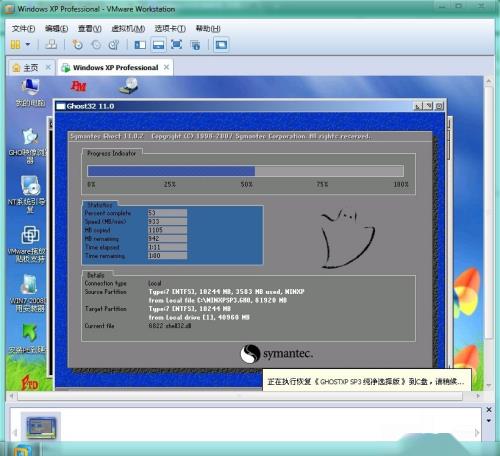The image size is (500, 456).
Task: Click the current file shell32.dll text
Action: pyautogui.click(x=170, y=326)
